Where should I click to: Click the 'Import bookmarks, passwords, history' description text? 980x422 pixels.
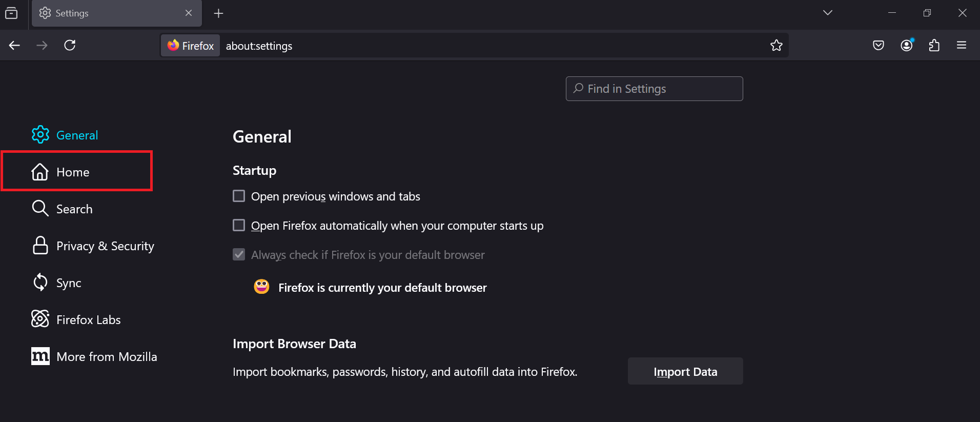tap(405, 372)
